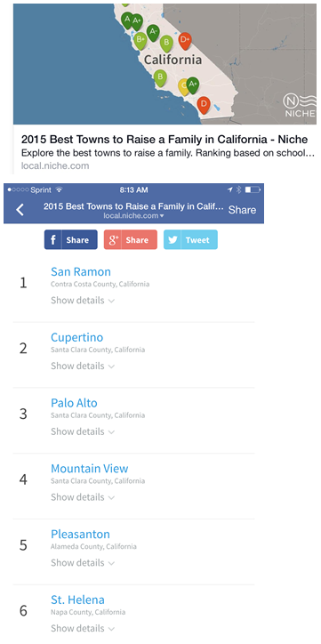321x644 pixels.
Task: Tap the back arrow in header
Action: [20, 210]
